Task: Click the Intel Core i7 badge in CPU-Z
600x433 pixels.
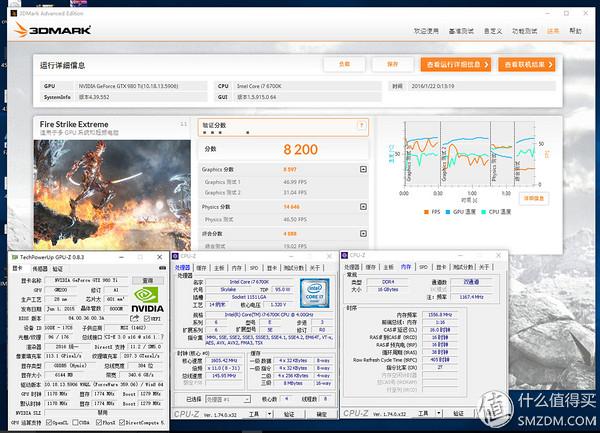Action: click(315, 293)
